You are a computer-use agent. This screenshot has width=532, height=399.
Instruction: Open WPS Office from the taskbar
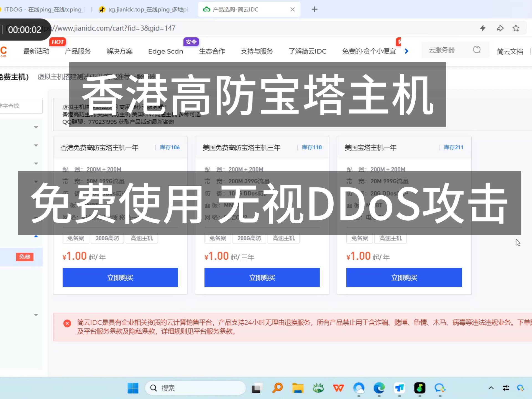(x=338, y=388)
